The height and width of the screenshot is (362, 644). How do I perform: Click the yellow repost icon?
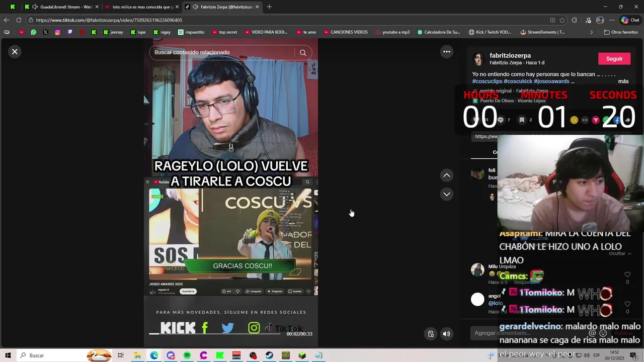574,120
